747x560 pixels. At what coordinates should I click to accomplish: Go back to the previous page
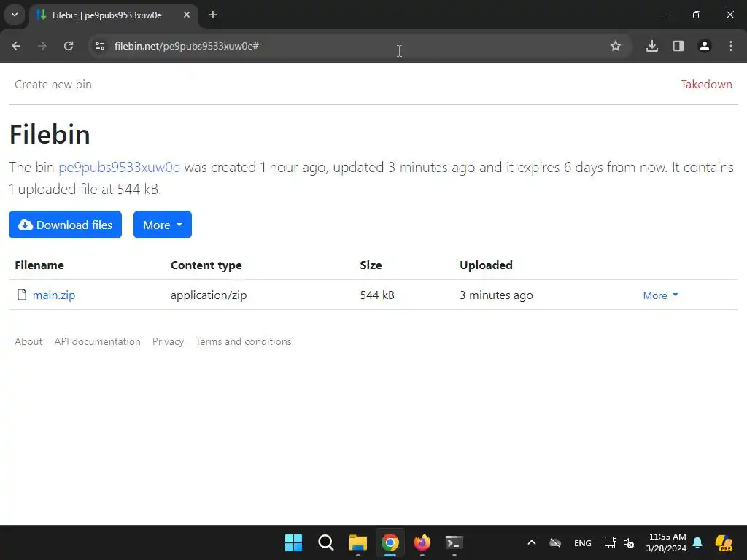[16, 46]
